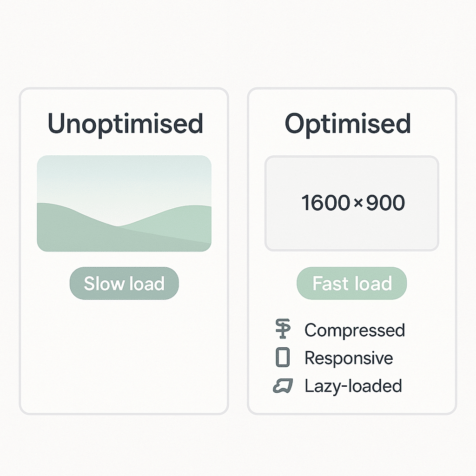Click the Optimised card heading
Screen dimensions: 476x476
(348, 124)
